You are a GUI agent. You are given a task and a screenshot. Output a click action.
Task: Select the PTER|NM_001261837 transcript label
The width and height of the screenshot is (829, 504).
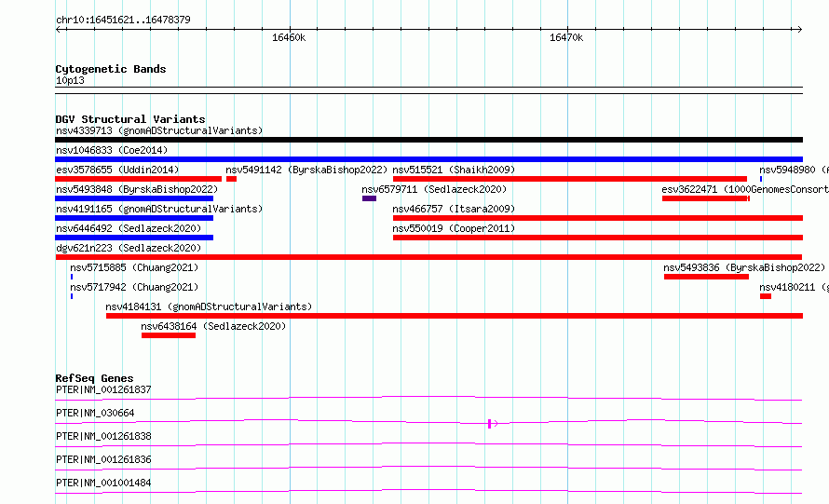pyautogui.click(x=103, y=389)
